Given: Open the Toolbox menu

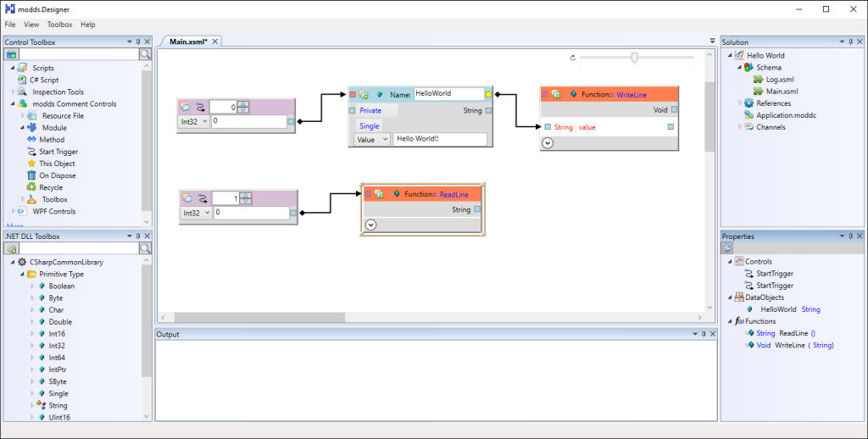Looking at the screenshot, I should (60, 25).
